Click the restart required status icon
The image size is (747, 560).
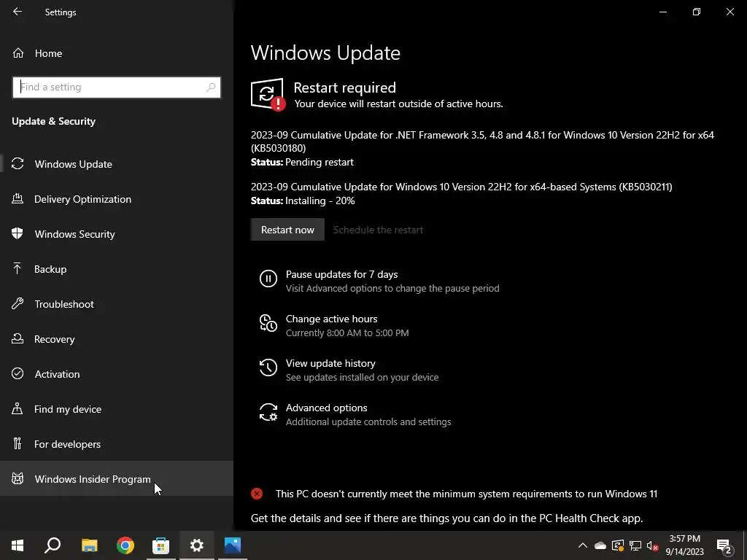(268, 94)
